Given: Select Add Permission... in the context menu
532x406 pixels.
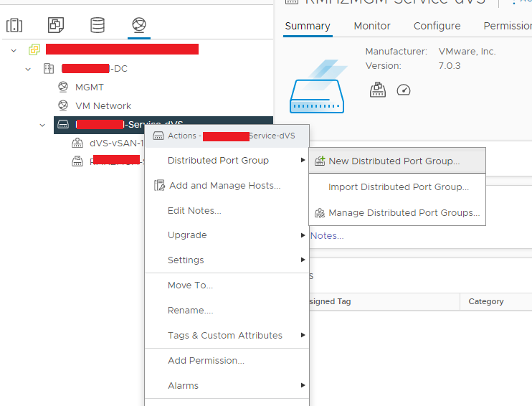Looking at the screenshot, I should pos(227,361).
